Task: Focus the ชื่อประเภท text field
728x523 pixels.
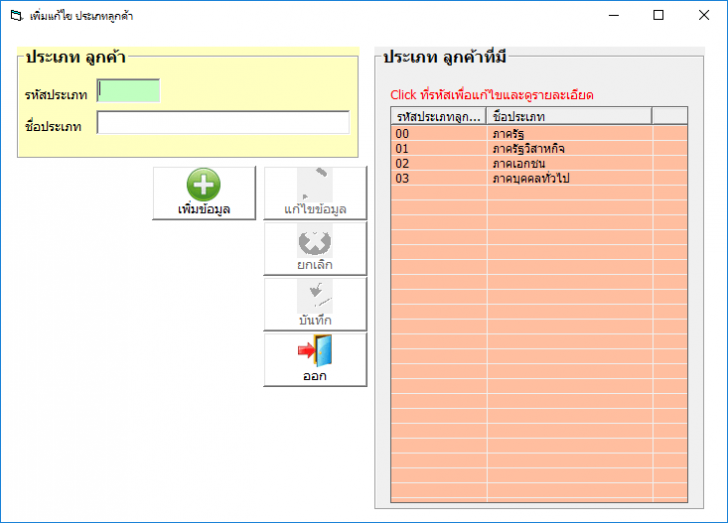Action: (223, 122)
